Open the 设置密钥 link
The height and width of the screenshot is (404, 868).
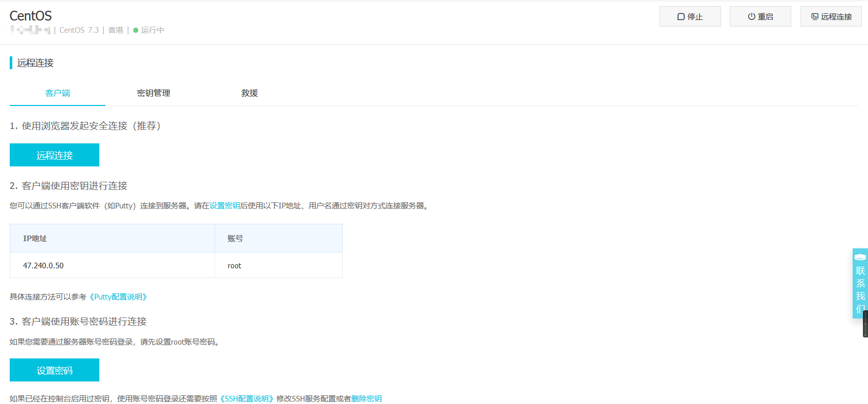click(x=224, y=206)
